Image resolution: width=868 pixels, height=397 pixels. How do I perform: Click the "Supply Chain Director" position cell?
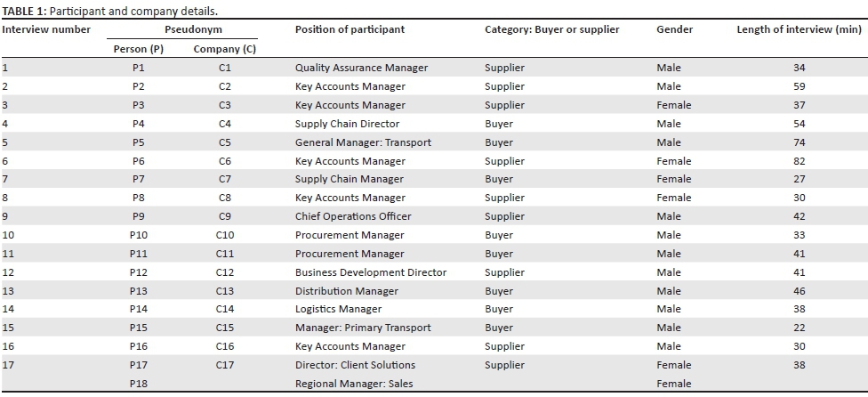click(347, 124)
